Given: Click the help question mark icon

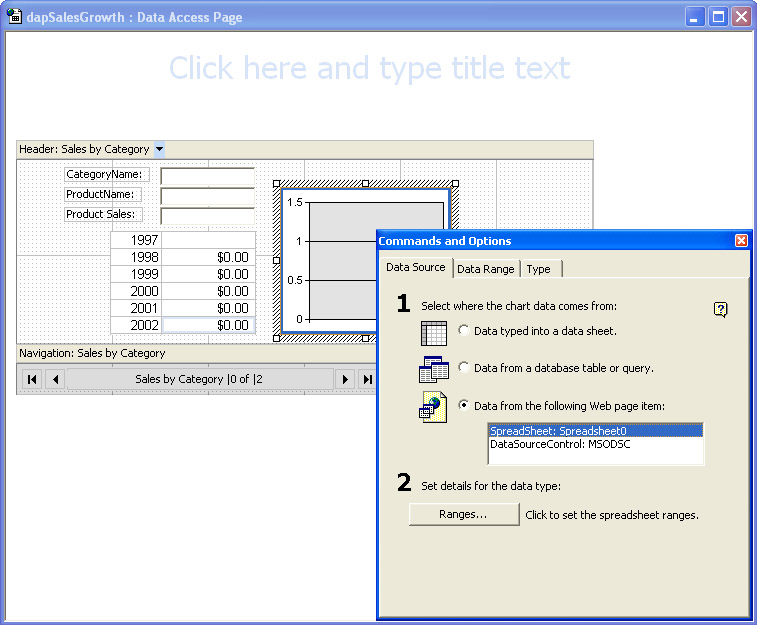Looking at the screenshot, I should pos(720,310).
